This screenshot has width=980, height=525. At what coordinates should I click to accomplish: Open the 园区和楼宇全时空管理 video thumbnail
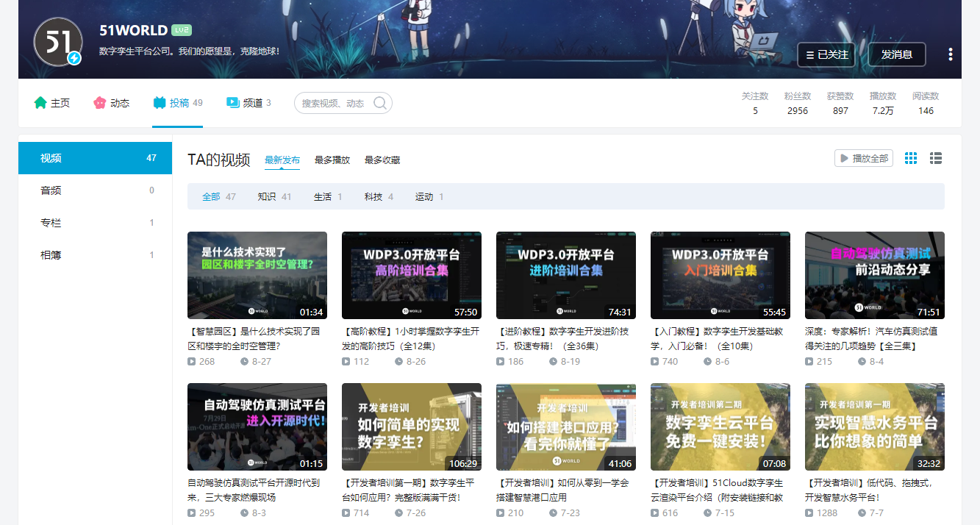(257, 275)
